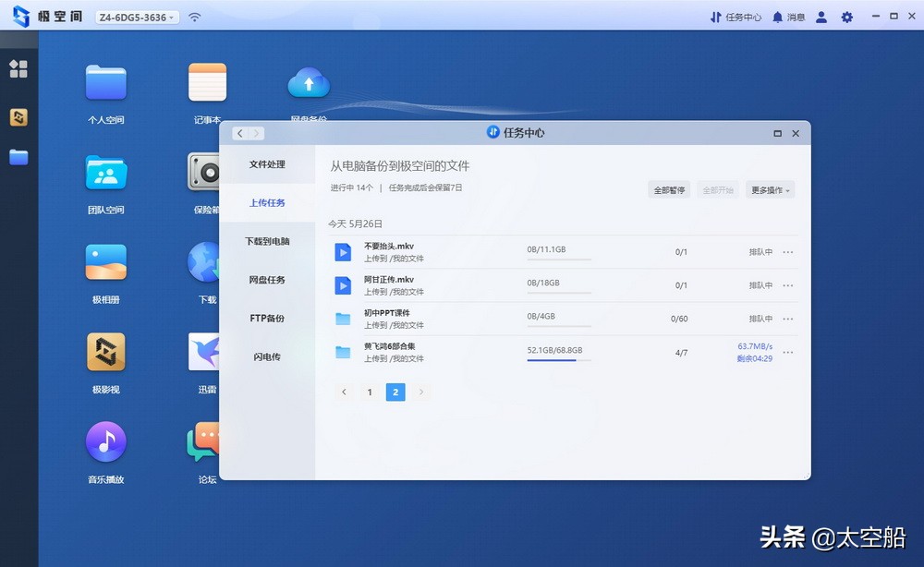Click the 不要抬头.mkv progress bar
Viewport: 924px width, 567px height.
tap(559, 259)
